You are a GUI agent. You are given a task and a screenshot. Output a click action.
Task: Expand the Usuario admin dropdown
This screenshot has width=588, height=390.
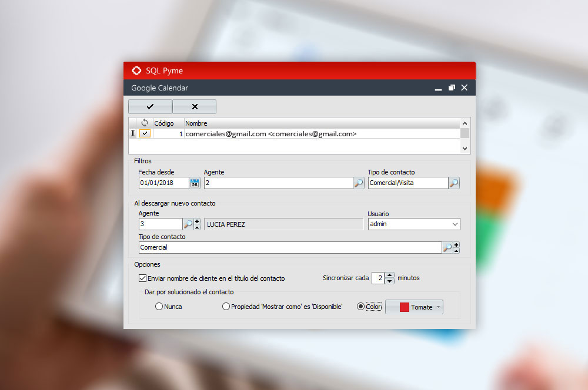455,224
